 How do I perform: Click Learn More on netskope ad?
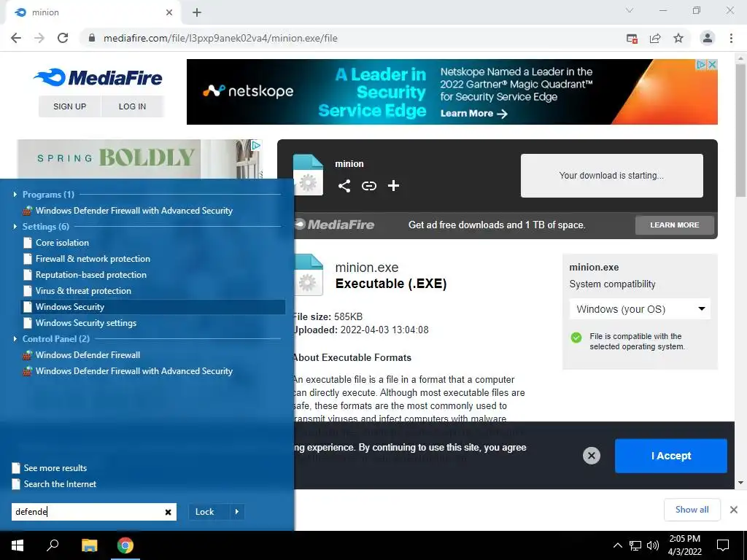point(473,113)
